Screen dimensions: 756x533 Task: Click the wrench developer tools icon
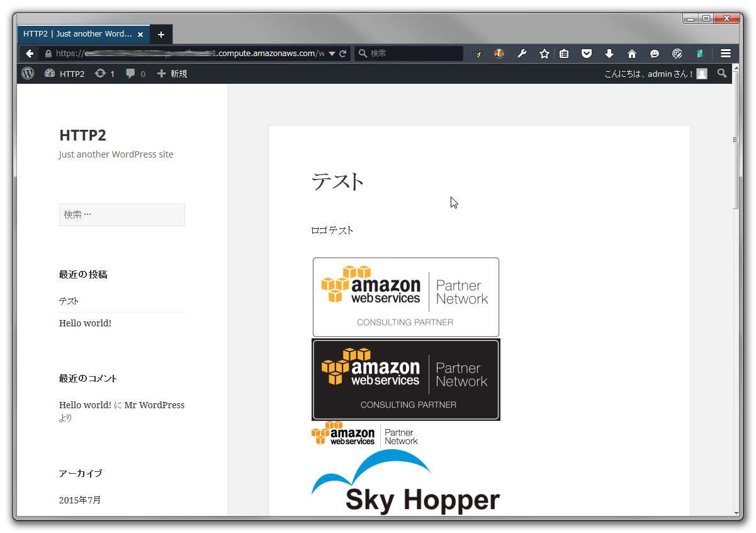click(522, 54)
